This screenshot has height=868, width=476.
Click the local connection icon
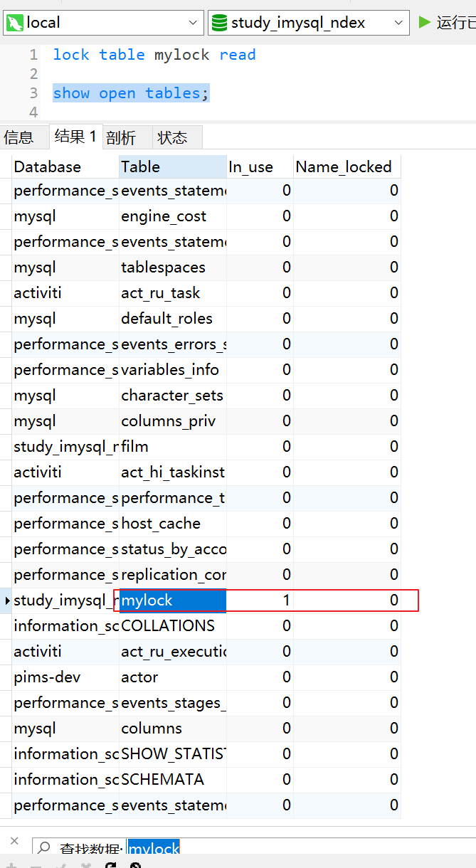(14, 23)
